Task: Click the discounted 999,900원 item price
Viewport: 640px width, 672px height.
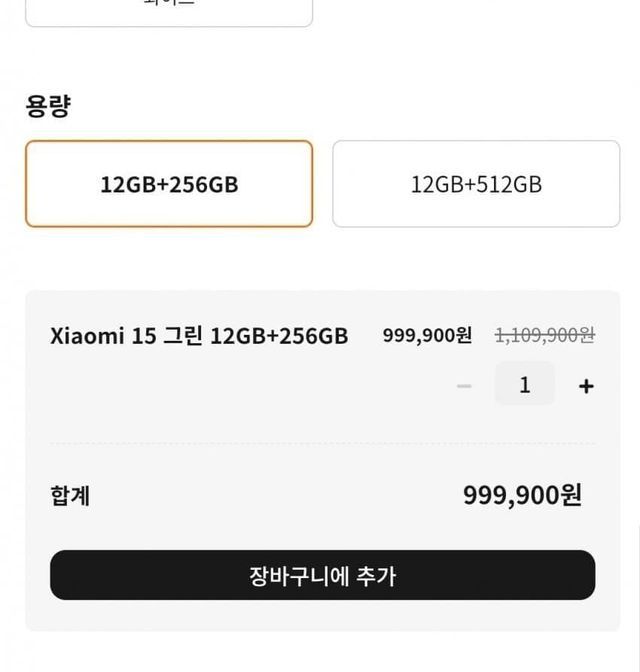Action: [x=427, y=336]
